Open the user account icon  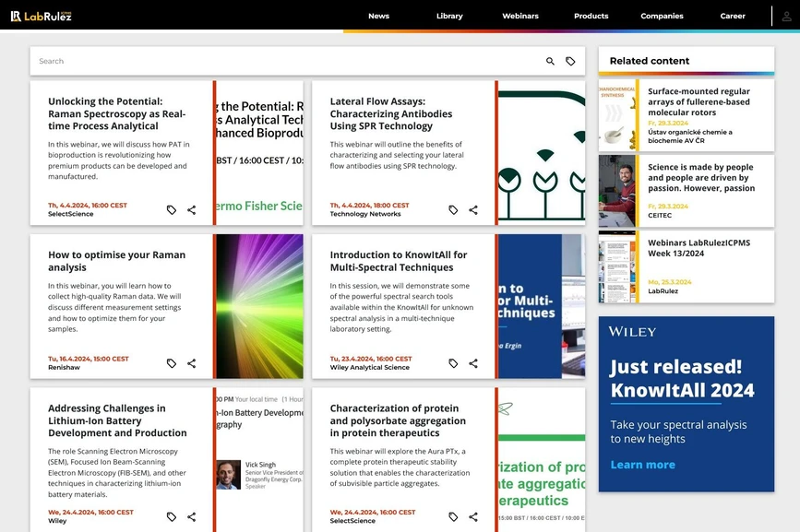[x=786, y=17]
